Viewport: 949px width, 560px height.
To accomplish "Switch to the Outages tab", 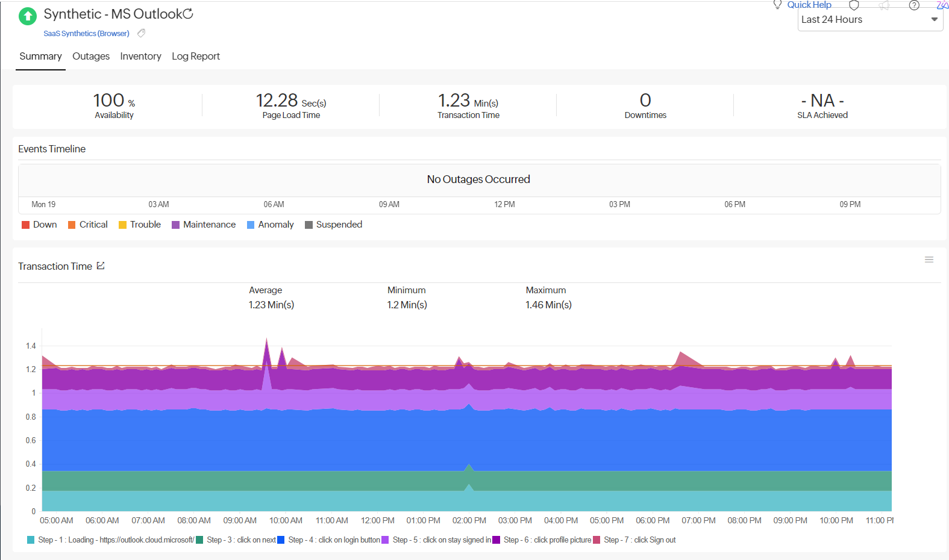I will 91,56.
